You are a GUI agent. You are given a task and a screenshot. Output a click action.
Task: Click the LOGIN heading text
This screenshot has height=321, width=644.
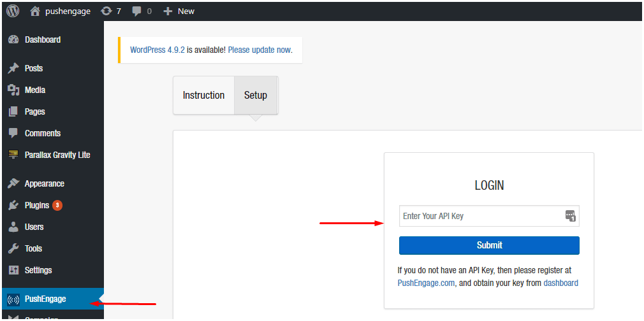tap(489, 185)
